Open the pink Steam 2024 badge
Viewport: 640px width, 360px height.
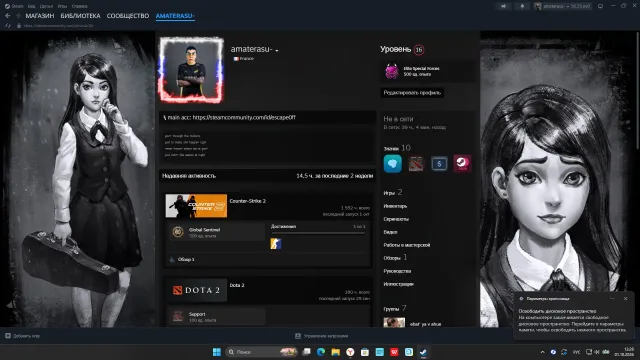click(462, 163)
